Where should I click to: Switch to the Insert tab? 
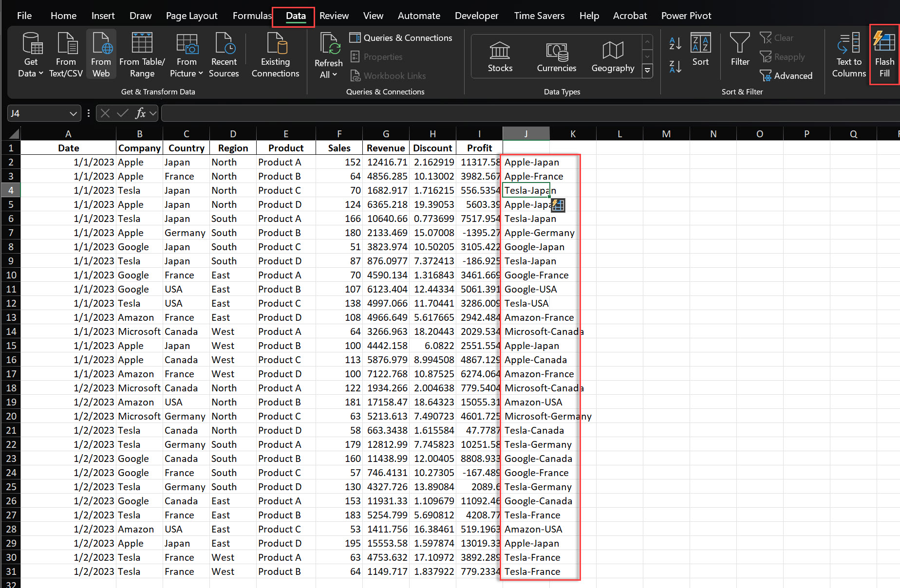(x=103, y=16)
